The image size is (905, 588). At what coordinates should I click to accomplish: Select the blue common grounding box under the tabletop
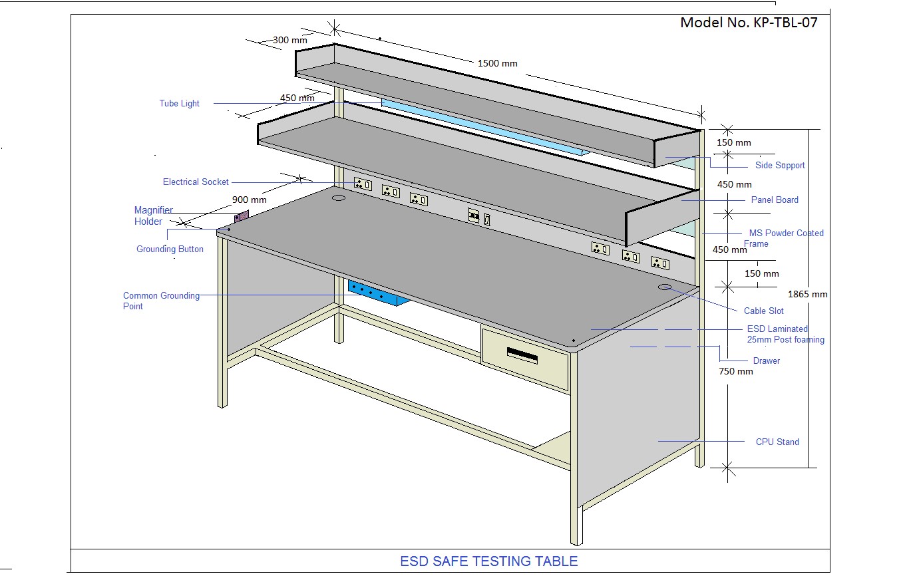pyautogui.click(x=377, y=293)
